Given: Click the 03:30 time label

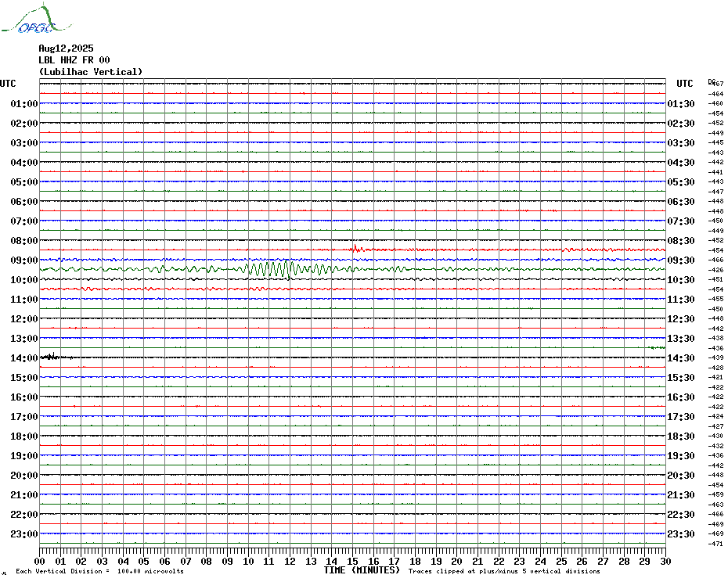Looking at the screenshot, I should tap(681, 143).
